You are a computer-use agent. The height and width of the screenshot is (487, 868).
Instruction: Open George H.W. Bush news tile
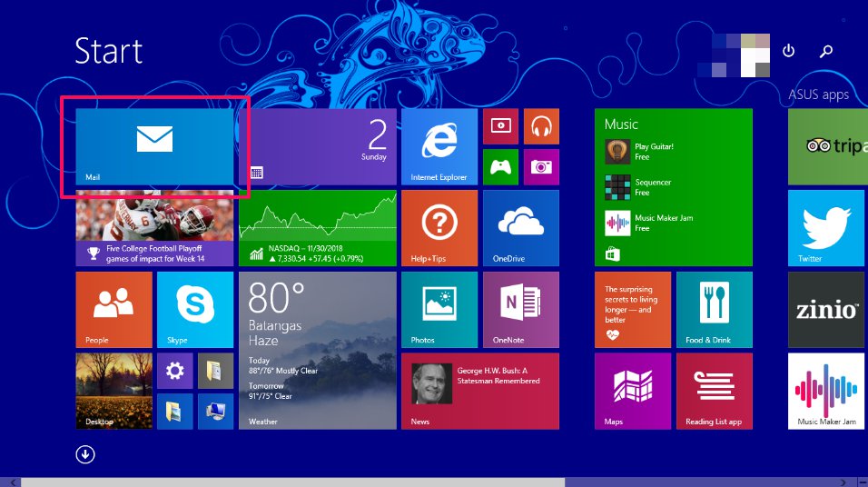480,392
